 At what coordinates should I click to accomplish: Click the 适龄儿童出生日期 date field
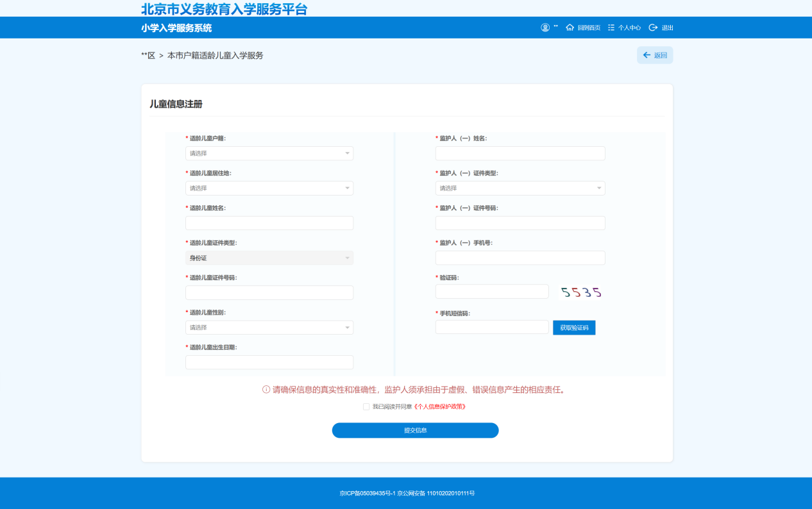(269, 362)
